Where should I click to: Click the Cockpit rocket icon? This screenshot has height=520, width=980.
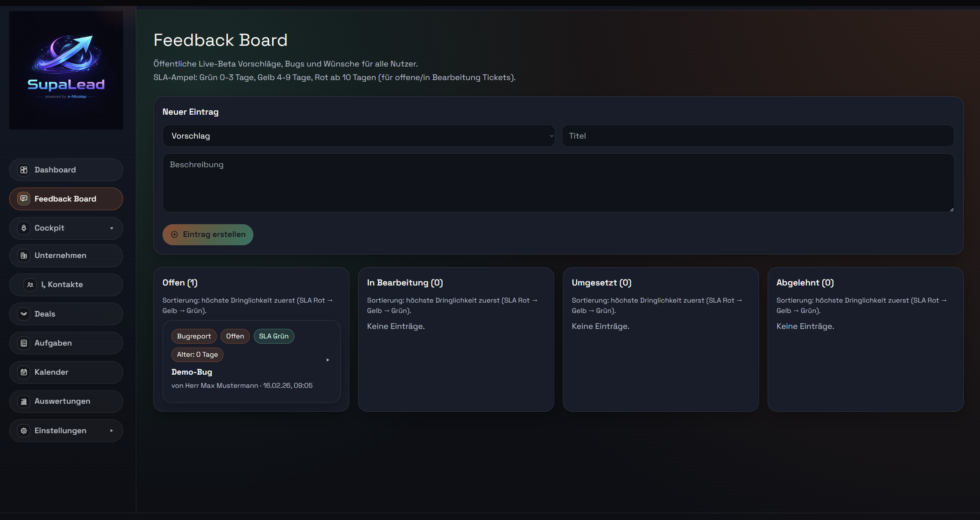[x=24, y=228]
